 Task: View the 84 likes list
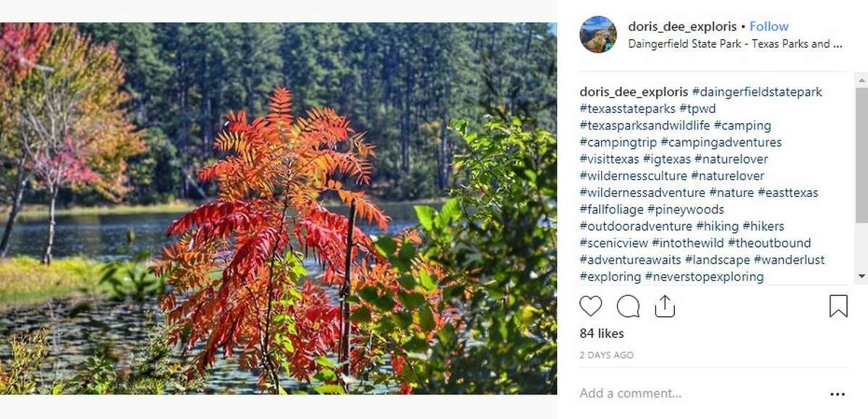pyautogui.click(x=602, y=334)
